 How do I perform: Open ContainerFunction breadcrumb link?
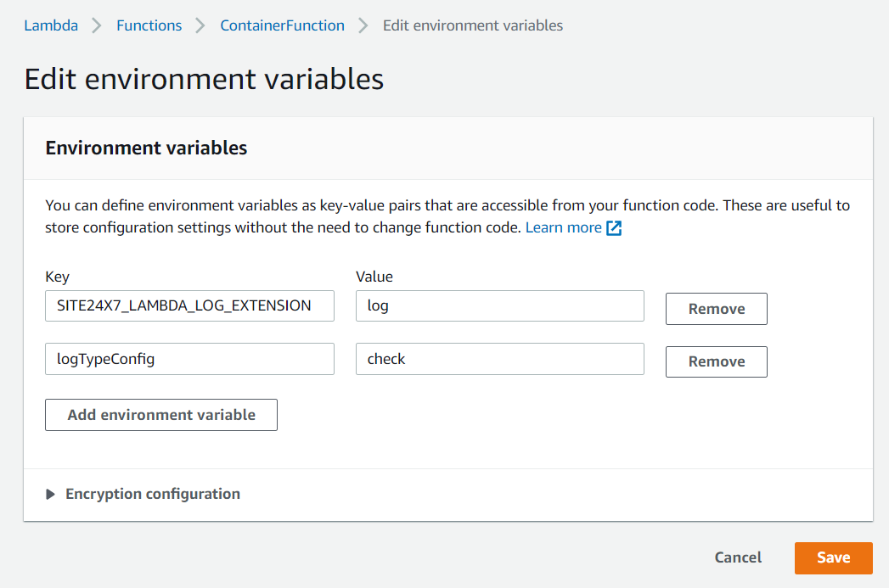282,25
